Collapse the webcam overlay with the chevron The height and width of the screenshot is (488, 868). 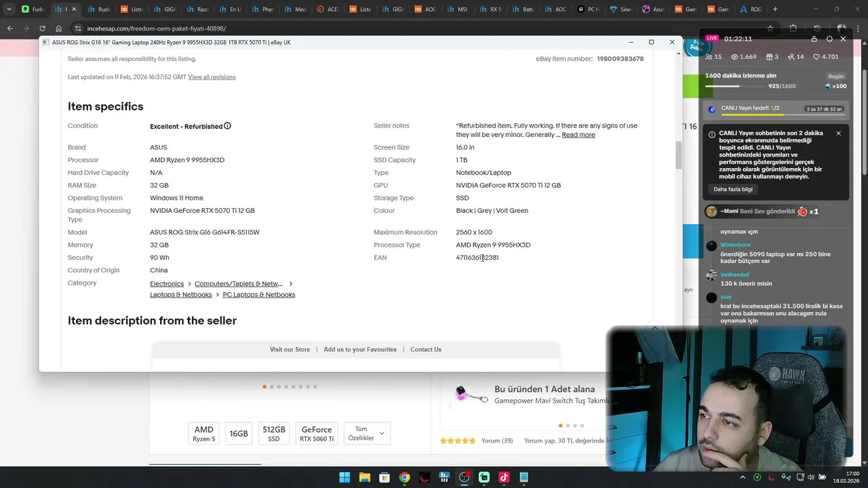[x=654, y=328]
